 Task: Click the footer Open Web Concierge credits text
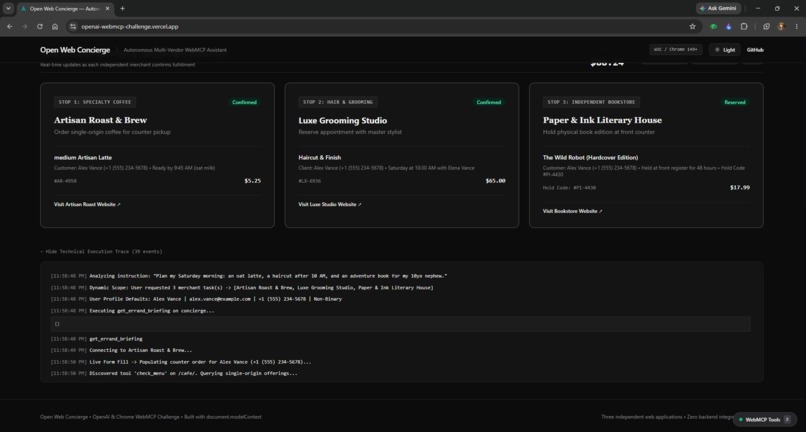pos(151,417)
